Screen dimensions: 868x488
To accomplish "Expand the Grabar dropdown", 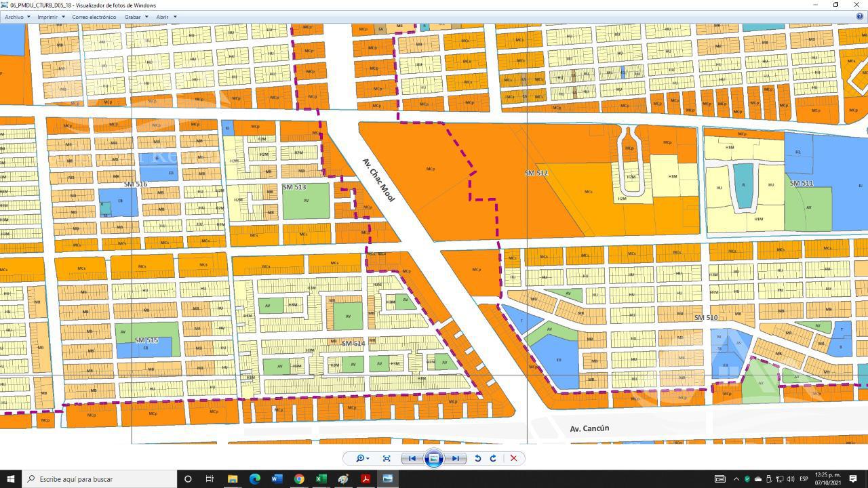I will [136, 17].
